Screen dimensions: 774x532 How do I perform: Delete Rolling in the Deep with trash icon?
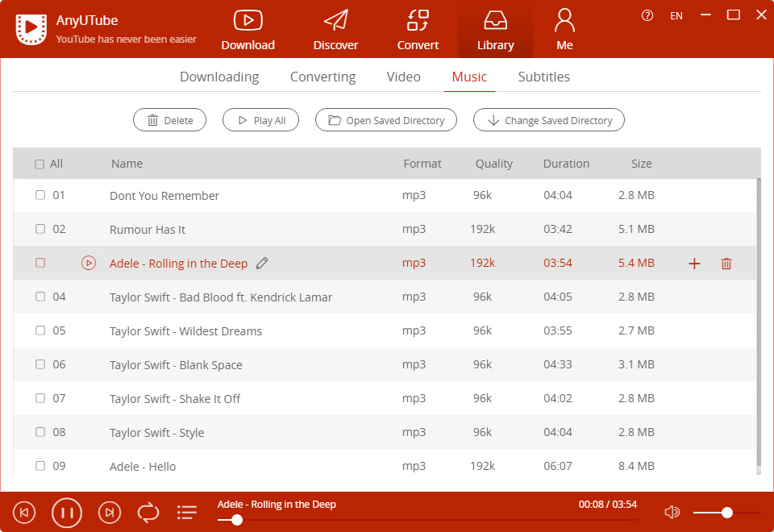click(726, 264)
